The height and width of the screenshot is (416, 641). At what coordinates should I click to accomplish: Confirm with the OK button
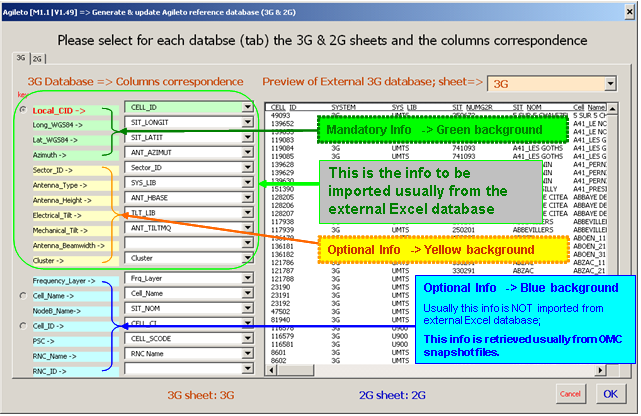click(x=609, y=393)
